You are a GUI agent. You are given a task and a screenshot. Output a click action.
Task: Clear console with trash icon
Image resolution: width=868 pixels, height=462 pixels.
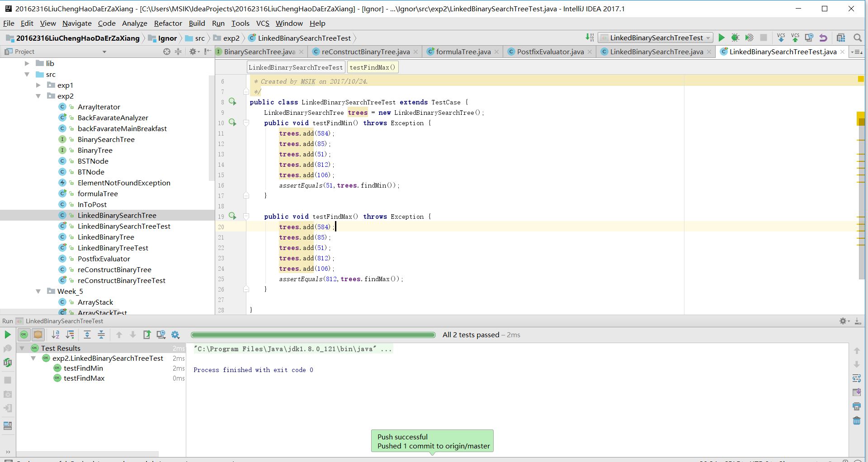click(x=857, y=420)
